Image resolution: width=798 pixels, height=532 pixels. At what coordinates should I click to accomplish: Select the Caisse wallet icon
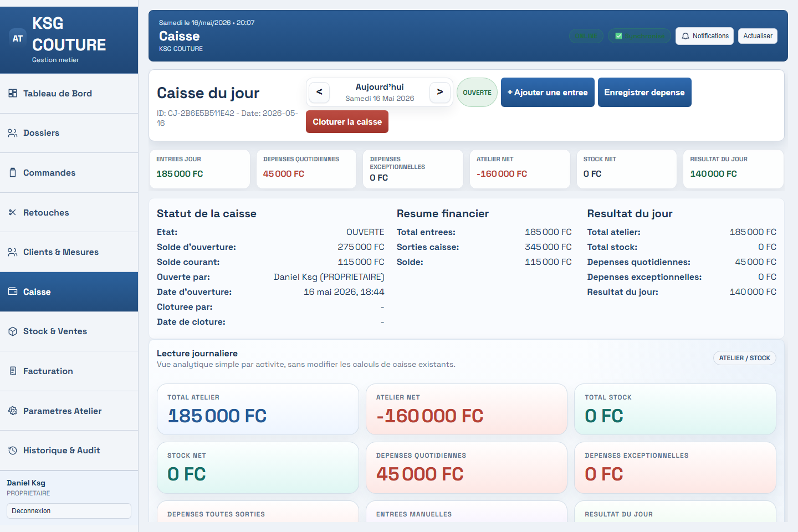(13, 291)
